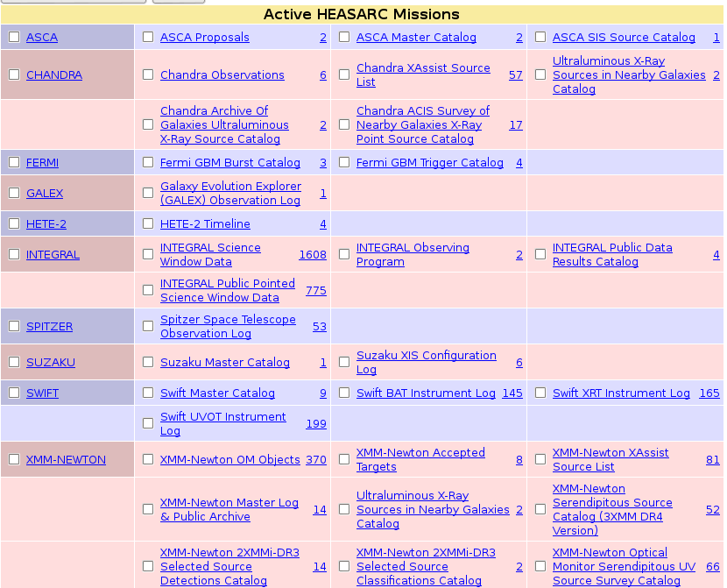Image resolution: width=727 pixels, height=588 pixels.
Task: Enable the XMM-Newton OM Objects checkbox
Action: [148, 459]
